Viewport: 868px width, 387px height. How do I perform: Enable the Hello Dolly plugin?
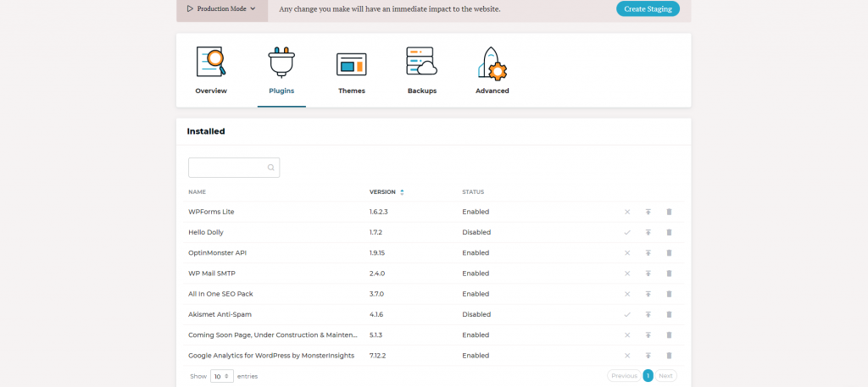click(x=627, y=232)
